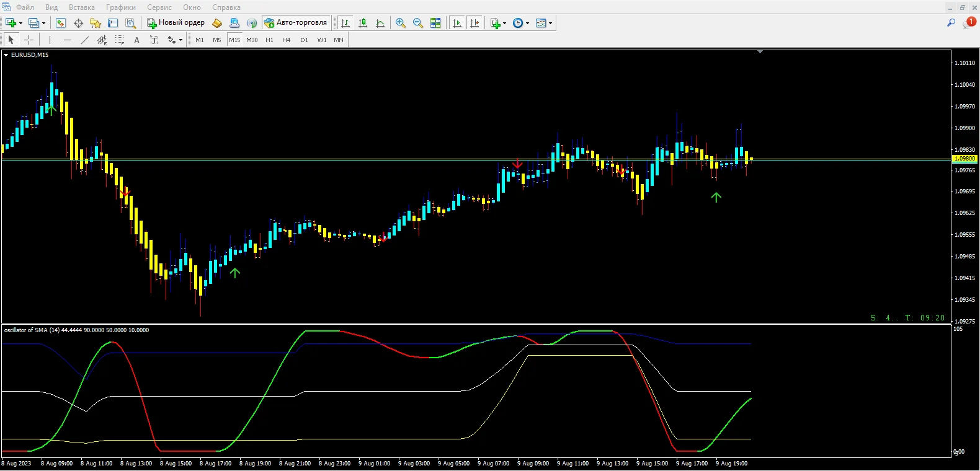
Task: Tile chart windows icon
Action: [x=435, y=23]
